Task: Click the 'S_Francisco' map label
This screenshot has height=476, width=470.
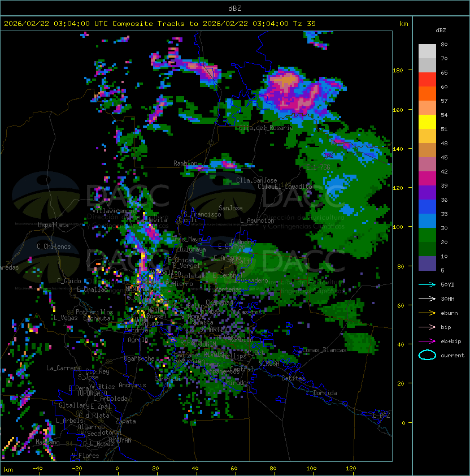Action: point(202,214)
